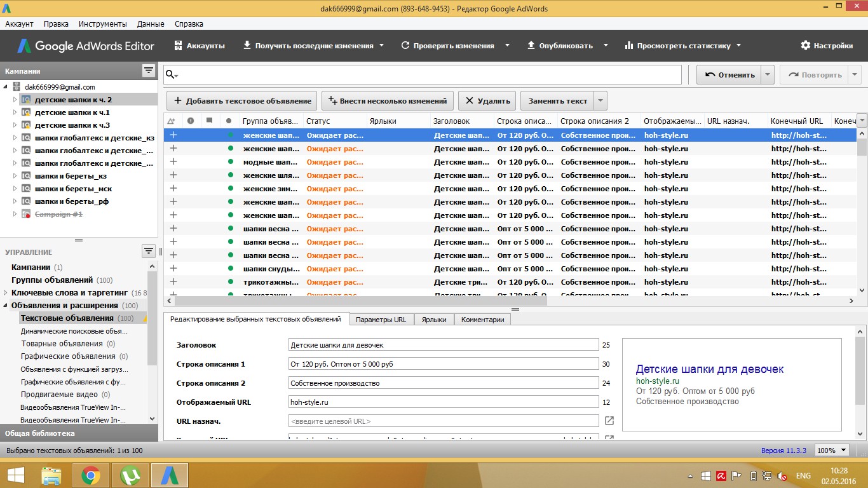Click the Отображаемый URL field
Screen dimensions: 868x488
click(444, 402)
